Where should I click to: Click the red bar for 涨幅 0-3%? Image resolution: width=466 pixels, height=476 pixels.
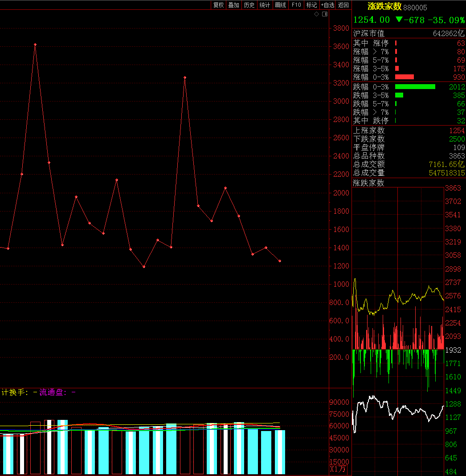coord(405,77)
